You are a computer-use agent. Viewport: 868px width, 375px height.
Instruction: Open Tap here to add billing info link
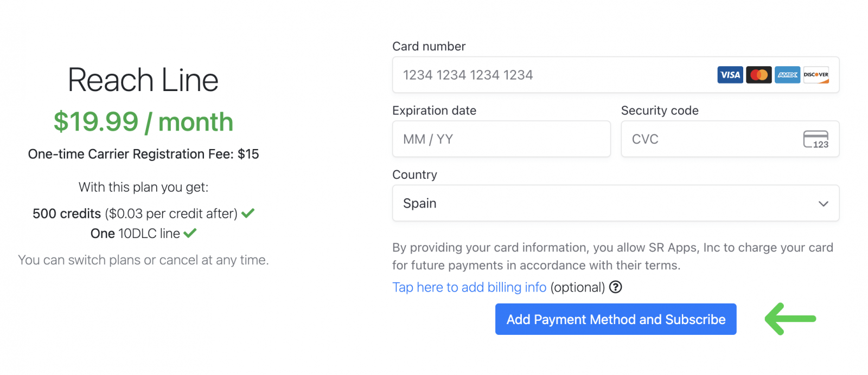pos(469,287)
